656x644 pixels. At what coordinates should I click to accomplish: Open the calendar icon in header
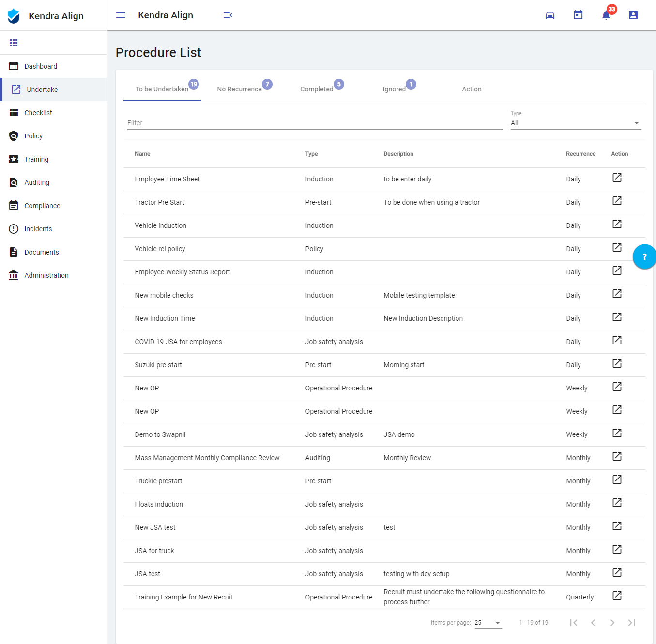click(578, 15)
